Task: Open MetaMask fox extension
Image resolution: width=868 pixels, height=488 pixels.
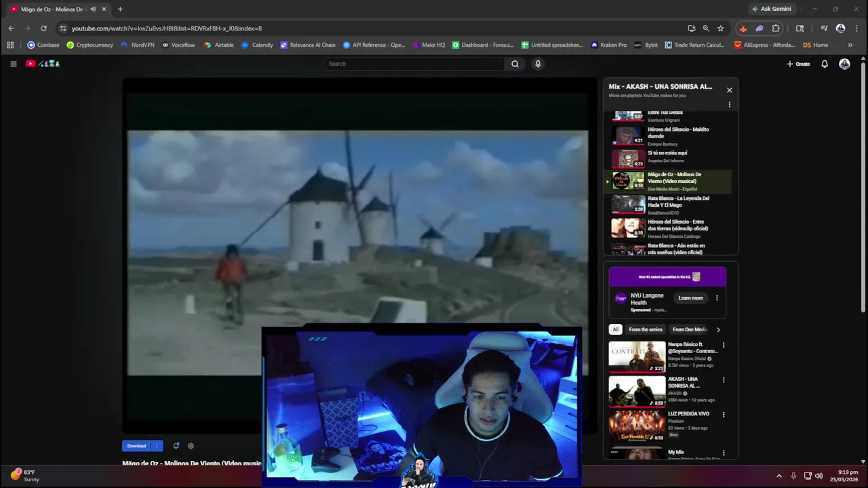Action: (743, 28)
